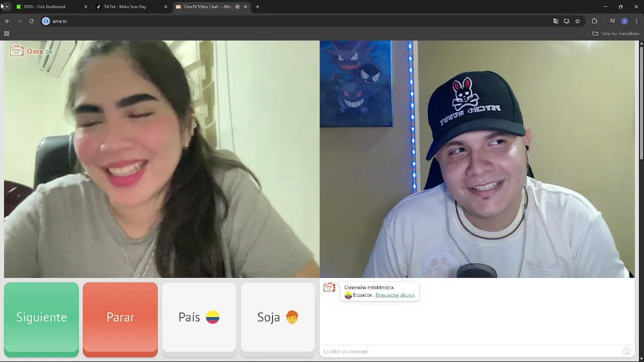Image resolution: width=644 pixels, height=362 pixels.
Task: Minimize the browser window
Action: click(605, 7)
